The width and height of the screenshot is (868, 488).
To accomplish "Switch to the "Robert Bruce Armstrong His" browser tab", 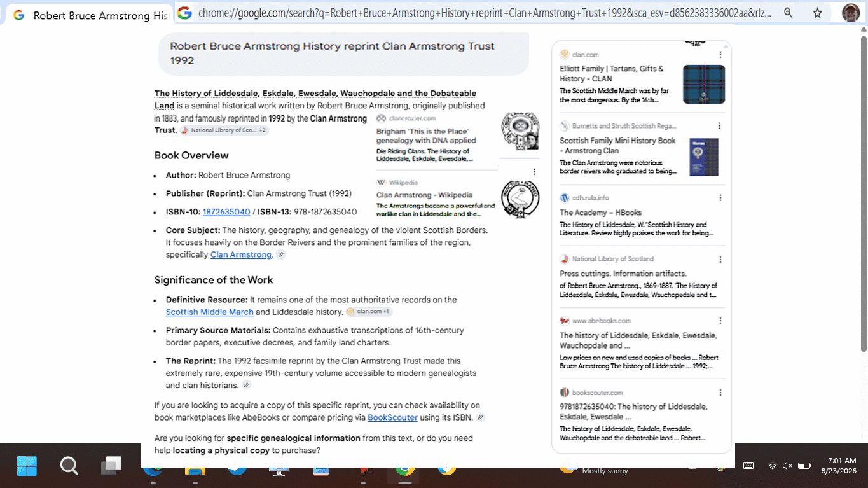I will click(90, 15).
